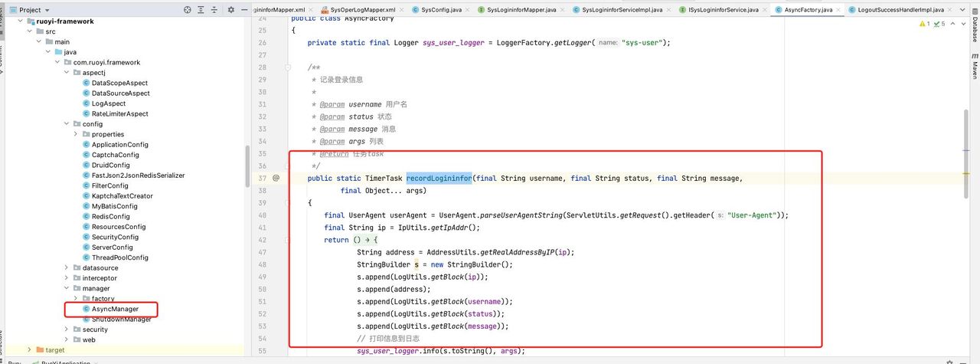Close the AsyncFactory.java tab
This screenshot has height=364, width=980.
click(838, 10)
